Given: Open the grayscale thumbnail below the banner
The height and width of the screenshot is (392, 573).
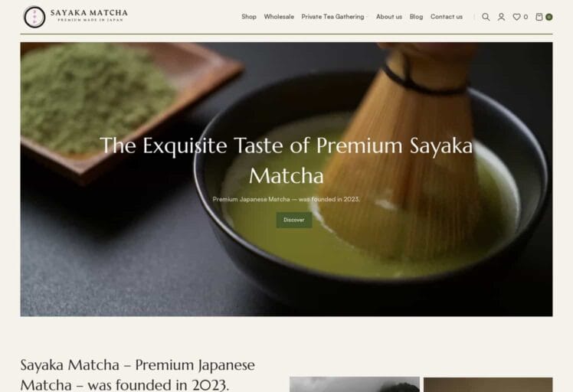Looking at the screenshot, I should (355, 384).
